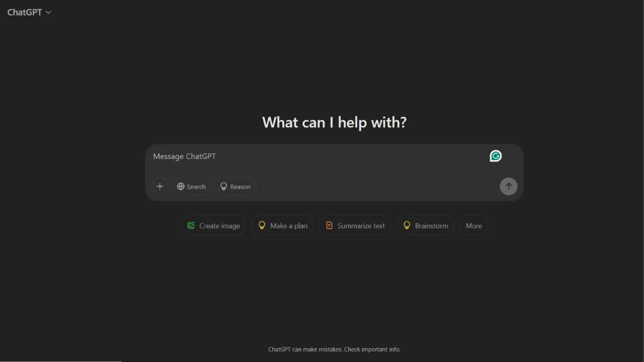Screen dimensions: 644x362
Task: Click the attach files plus icon
Action: (160, 186)
